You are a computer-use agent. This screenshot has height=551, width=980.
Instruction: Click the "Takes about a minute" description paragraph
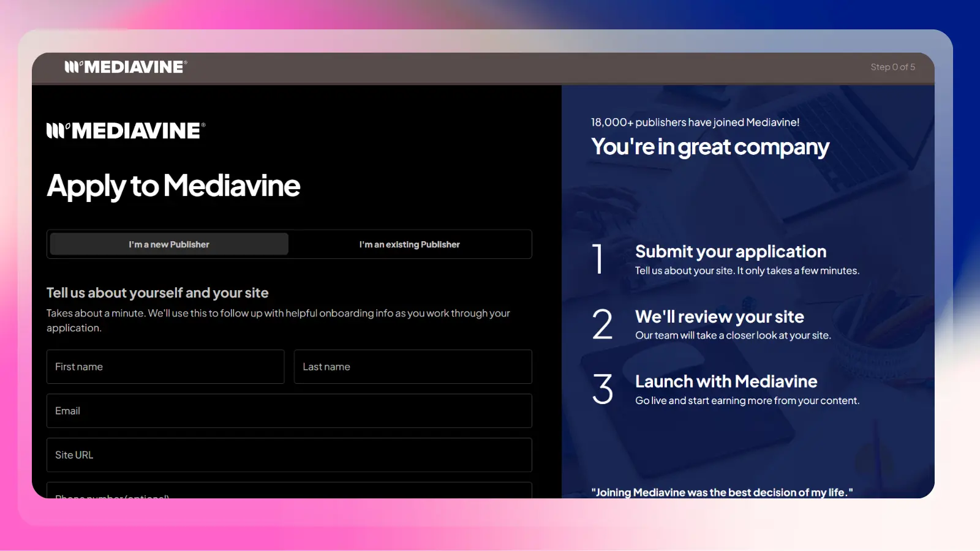[x=278, y=320]
